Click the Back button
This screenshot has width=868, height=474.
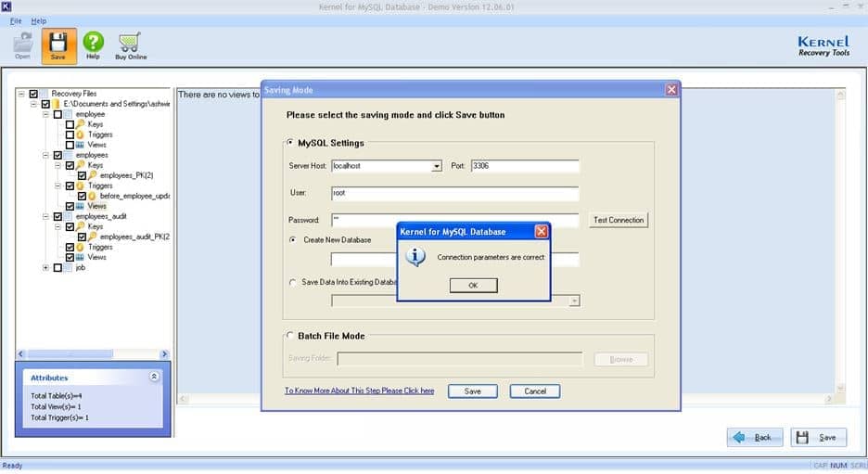coord(755,438)
